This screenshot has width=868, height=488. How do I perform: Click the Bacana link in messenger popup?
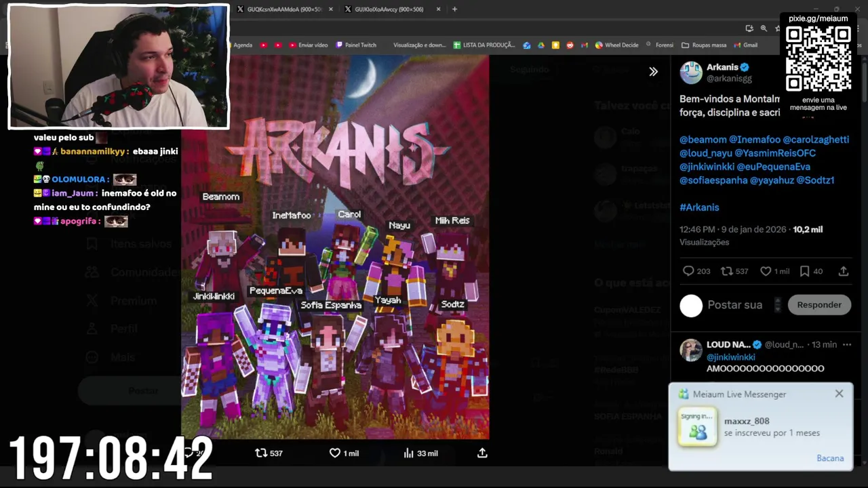click(x=830, y=459)
